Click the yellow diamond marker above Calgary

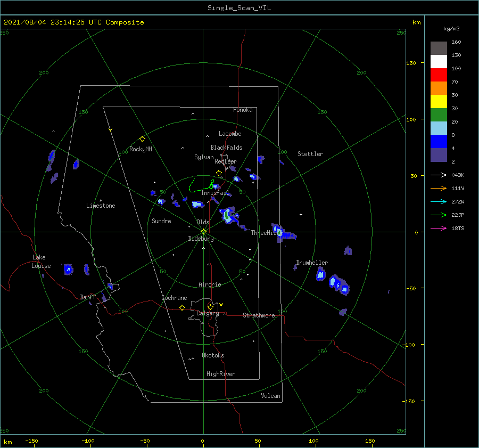pos(210,307)
